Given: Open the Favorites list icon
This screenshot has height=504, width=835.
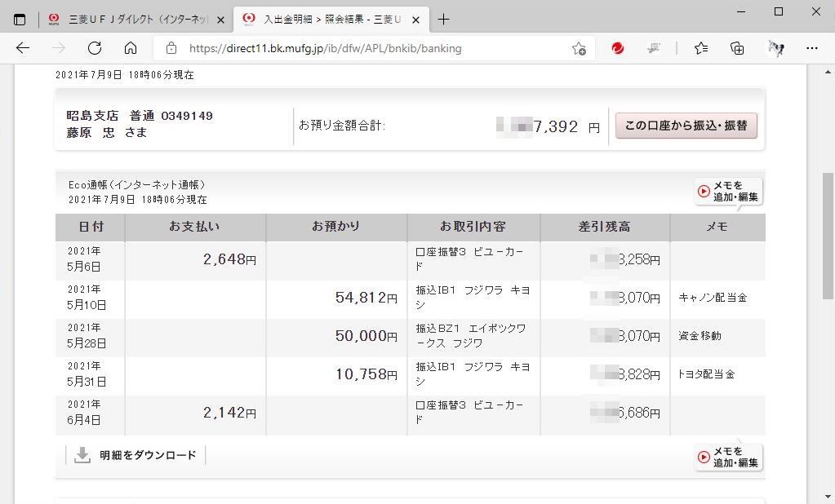Looking at the screenshot, I should [701, 48].
